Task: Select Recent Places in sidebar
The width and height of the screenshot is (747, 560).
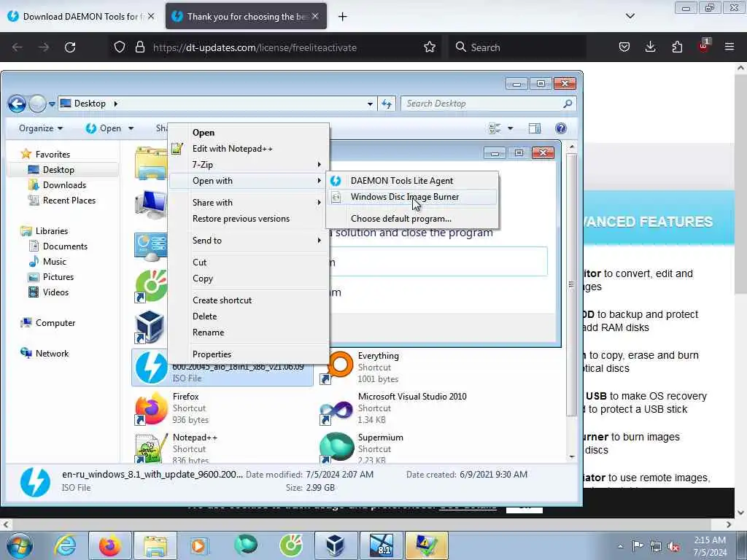Action: tap(69, 201)
